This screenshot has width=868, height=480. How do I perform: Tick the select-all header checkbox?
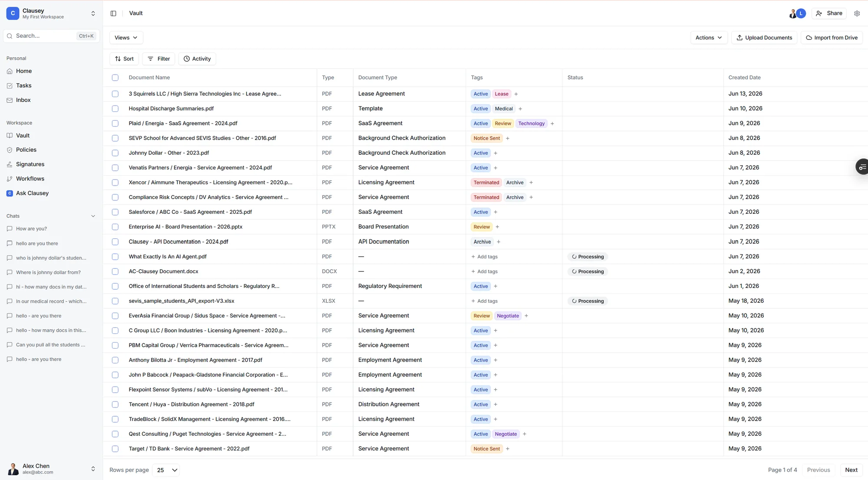(115, 78)
